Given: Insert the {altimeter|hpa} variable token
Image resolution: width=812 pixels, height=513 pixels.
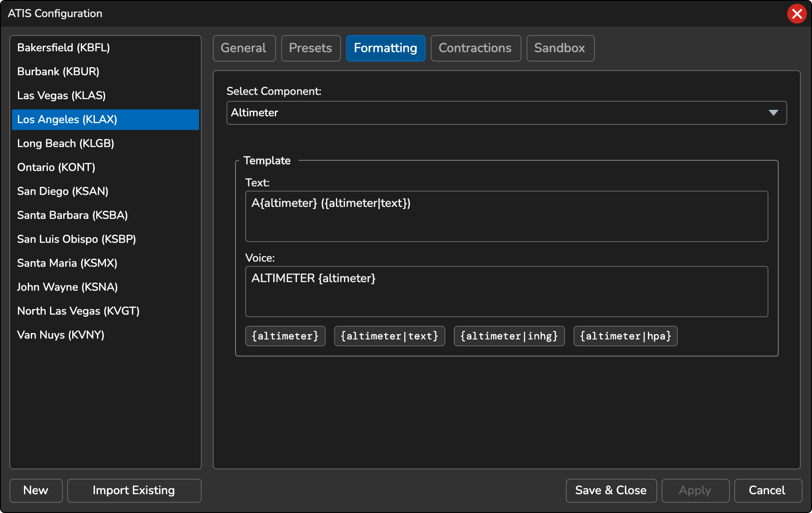Looking at the screenshot, I should (625, 336).
